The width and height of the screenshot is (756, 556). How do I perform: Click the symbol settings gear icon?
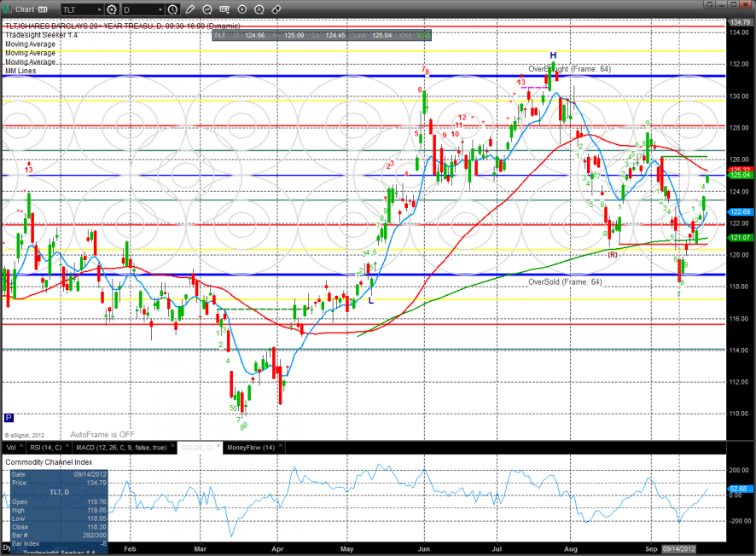coord(112,9)
